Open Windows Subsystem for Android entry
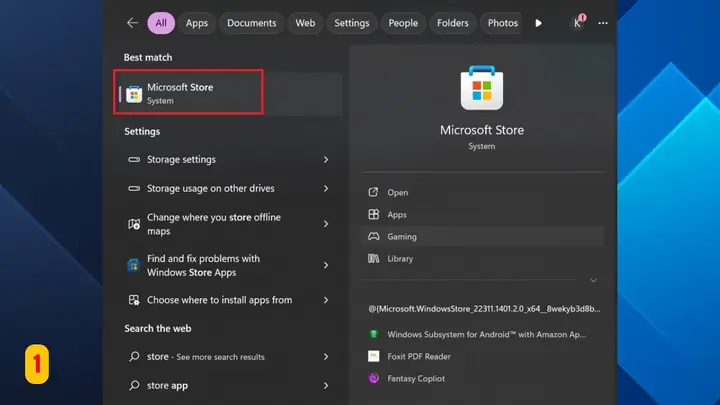720x405 pixels. pyautogui.click(x=482, y=334)
